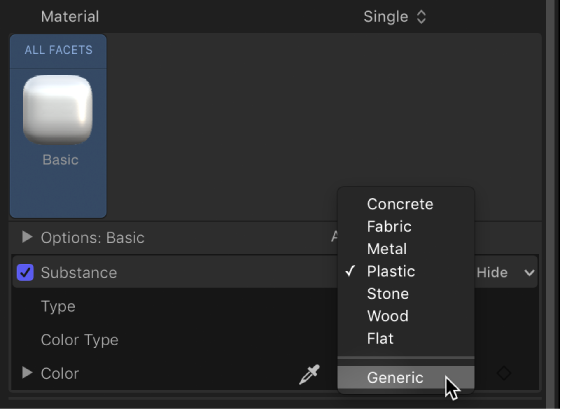The image size is (562, 410).
Task: Click the Color keyframe diamond icon
Action: tap(504, 373)
